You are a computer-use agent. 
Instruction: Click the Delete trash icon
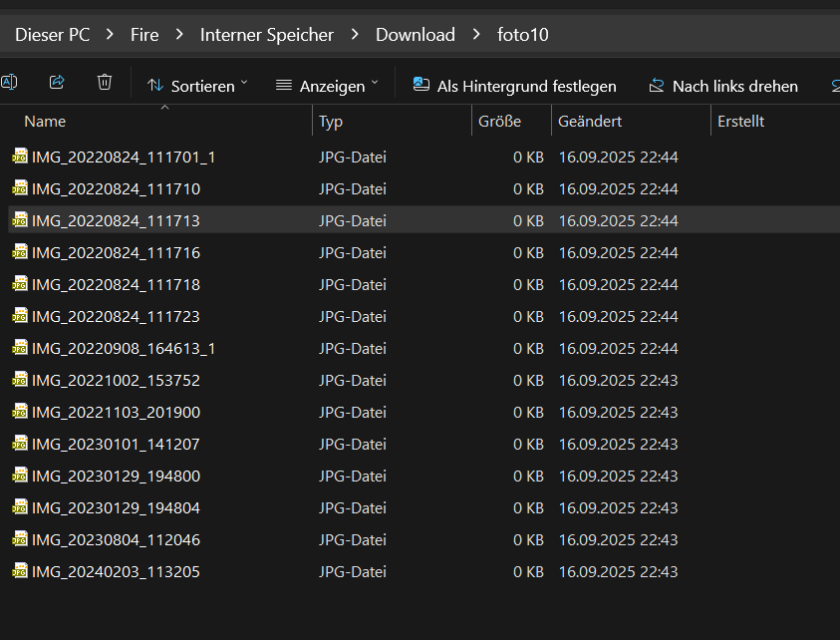105,83
